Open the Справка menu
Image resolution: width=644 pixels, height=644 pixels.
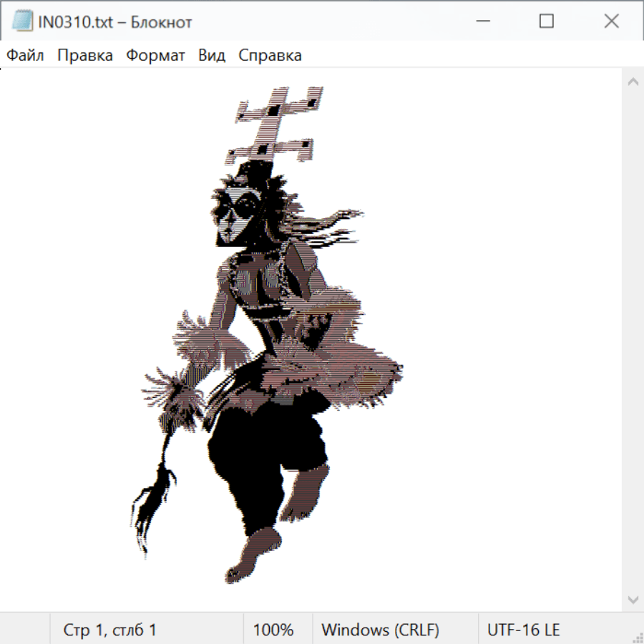click(270, 55)
